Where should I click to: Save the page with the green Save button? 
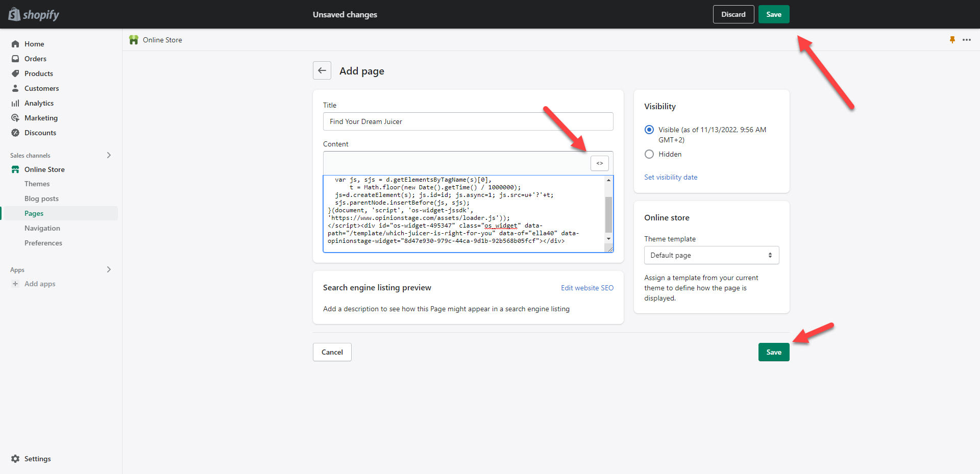pos(773,352)
